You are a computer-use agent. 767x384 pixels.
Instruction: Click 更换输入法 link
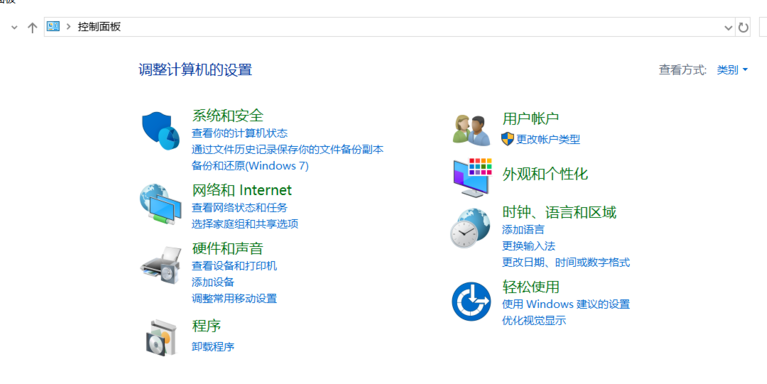coord(529,246)
